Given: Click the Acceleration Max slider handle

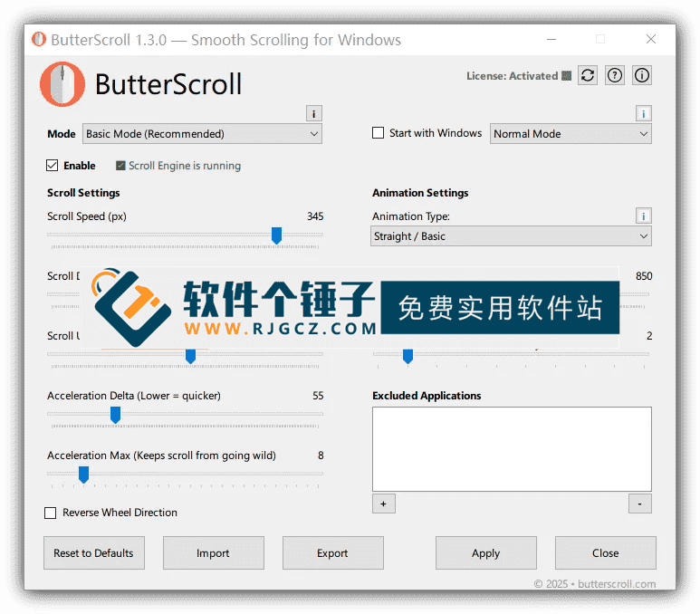Looking at the screenshot, I should 83,475.
